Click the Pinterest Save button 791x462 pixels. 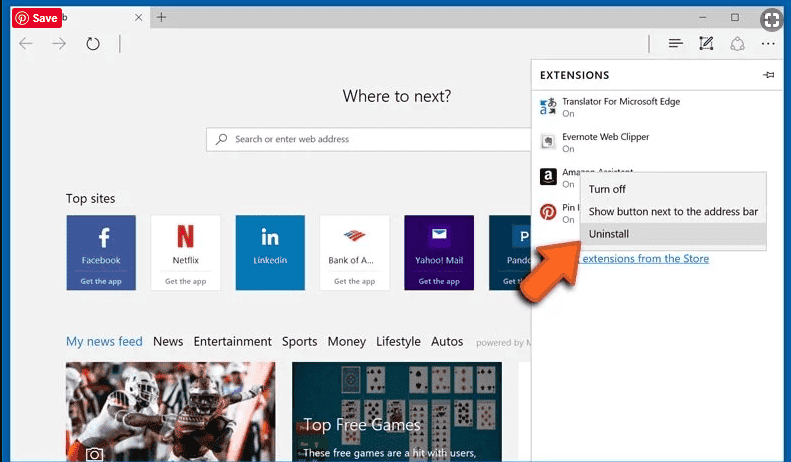37,18
